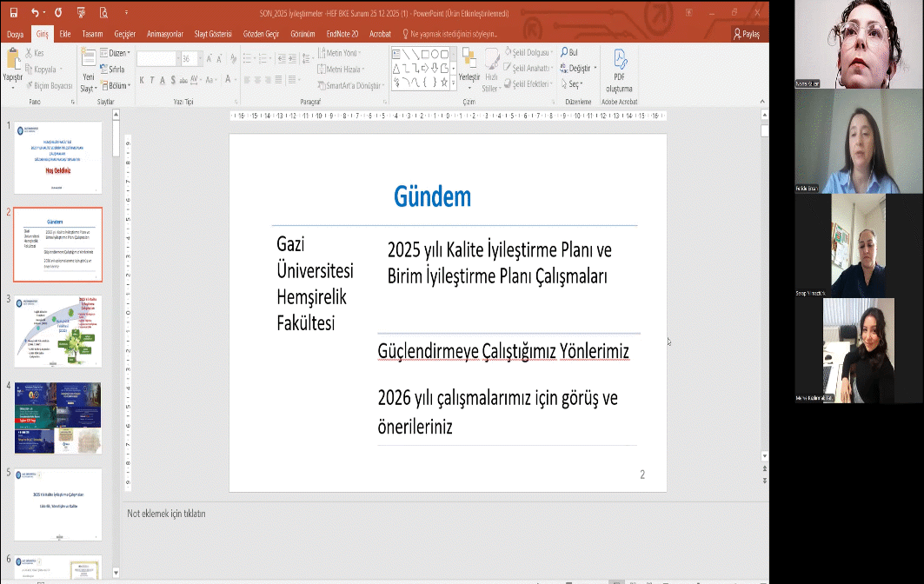
Task: Toggle the ribbon collapse arrow
Action: pyautogui.click(x=763, y=102)
